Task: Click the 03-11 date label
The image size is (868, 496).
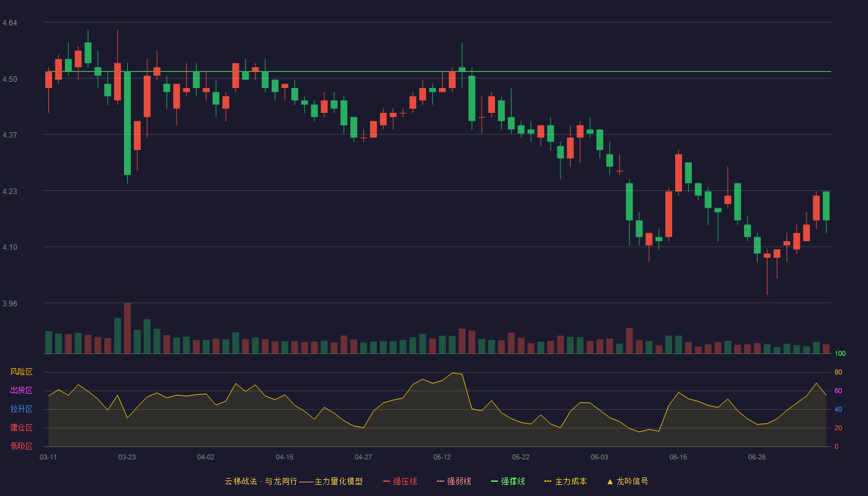Action: click(48, 457)
